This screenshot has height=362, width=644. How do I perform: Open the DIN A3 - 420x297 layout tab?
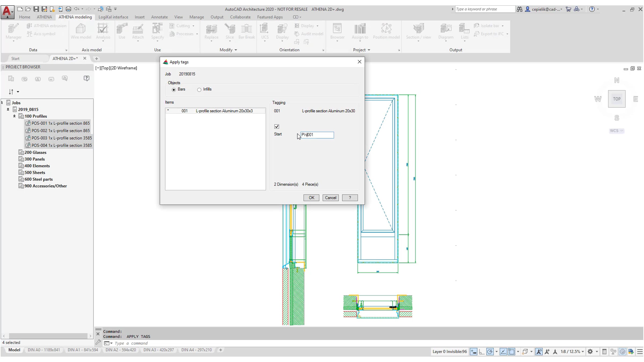(159, 350)
